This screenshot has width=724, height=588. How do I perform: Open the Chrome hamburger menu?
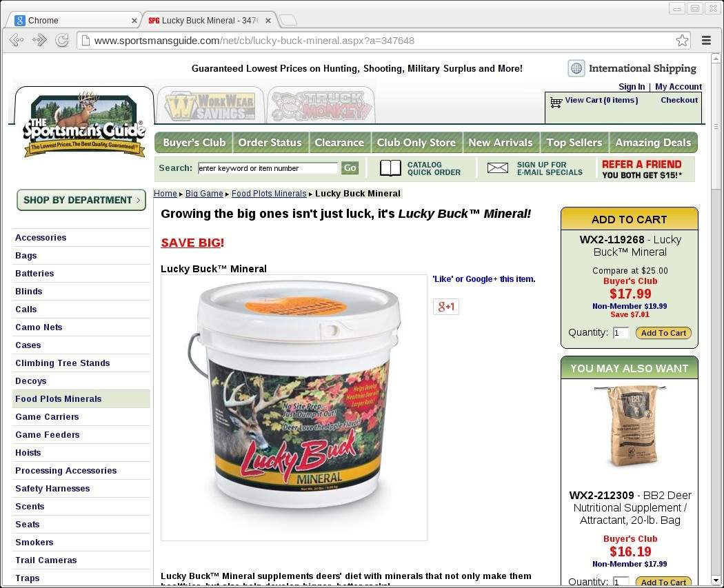[706, 41]
